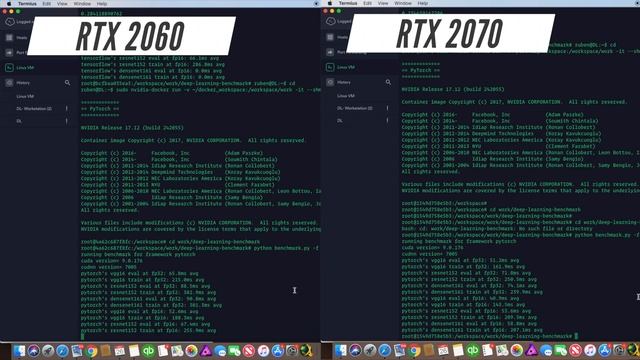
Task: Open App Store in the left dock
Action: (278, 351)
